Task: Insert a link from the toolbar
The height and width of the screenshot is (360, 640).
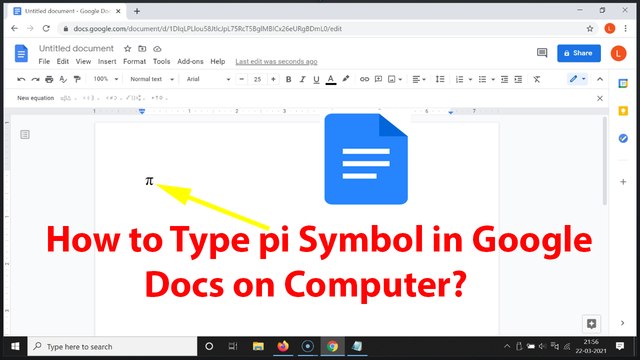Action: (x=364, y=79)
